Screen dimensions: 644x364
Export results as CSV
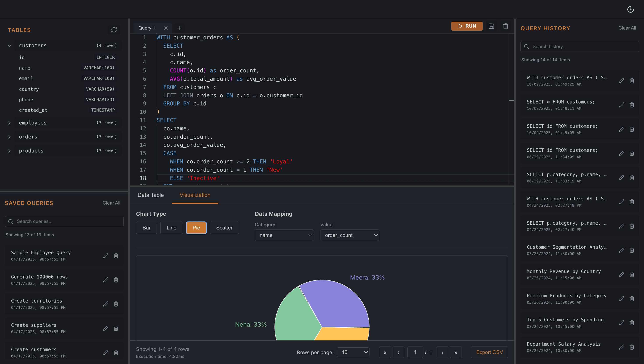point(489,352)
